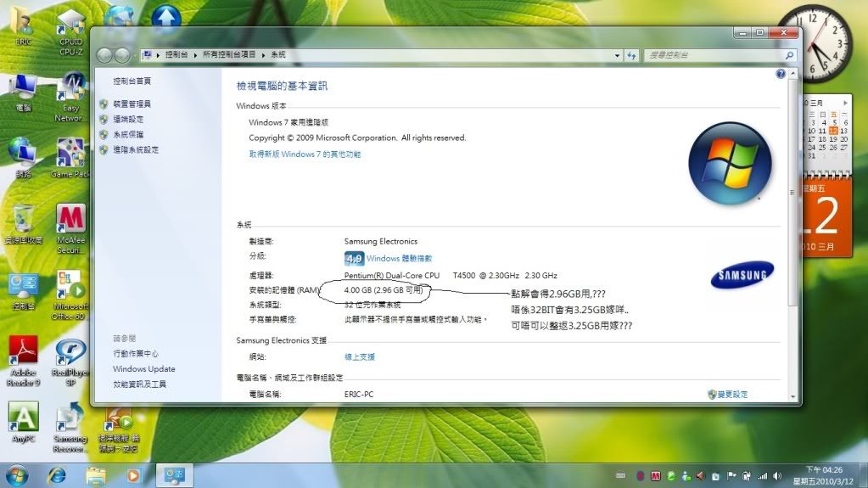Open 行動作業中心 under See also

(x=136, y=353)
